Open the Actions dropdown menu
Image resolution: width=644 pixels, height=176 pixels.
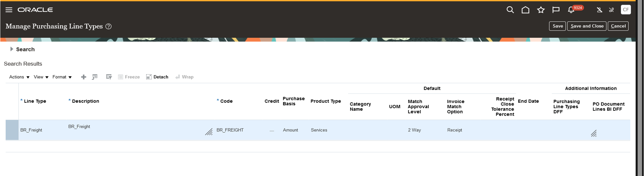point(19,77)
